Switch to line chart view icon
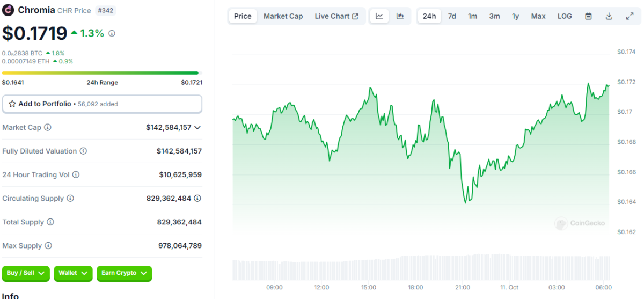The height and width of the screenshot is (299, 644). pyautogui.click(x=379, y=16)
